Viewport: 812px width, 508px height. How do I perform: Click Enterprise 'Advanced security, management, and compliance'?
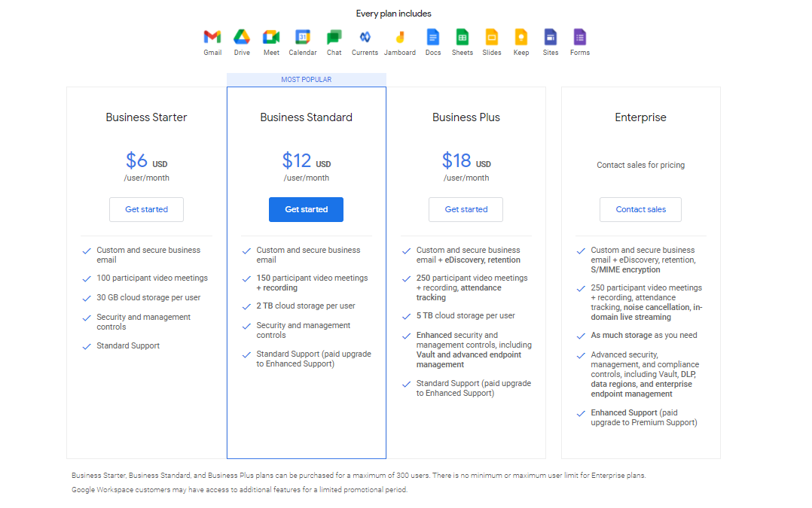click(645, 375)
